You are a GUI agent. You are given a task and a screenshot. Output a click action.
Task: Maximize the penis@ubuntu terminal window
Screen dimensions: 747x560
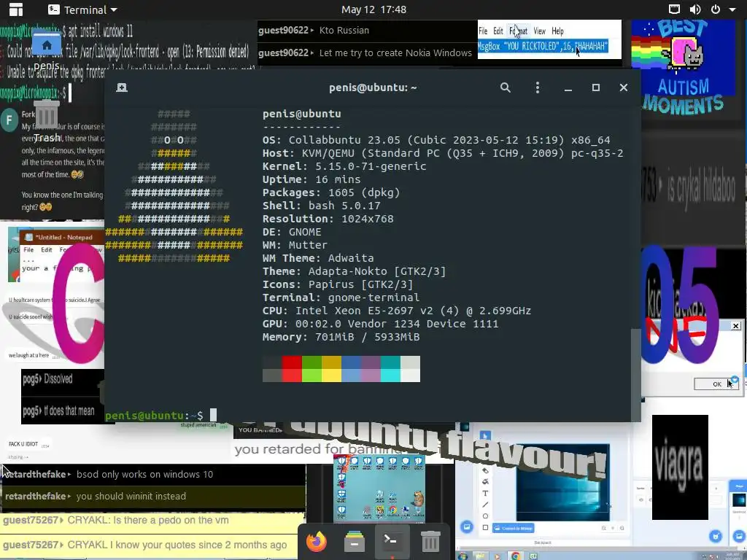pyautogui.click(x=595, y=87)
